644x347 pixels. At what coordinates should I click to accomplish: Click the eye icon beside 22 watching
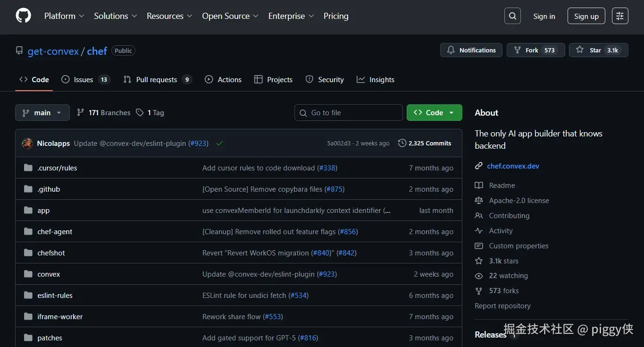coord(479,276)
